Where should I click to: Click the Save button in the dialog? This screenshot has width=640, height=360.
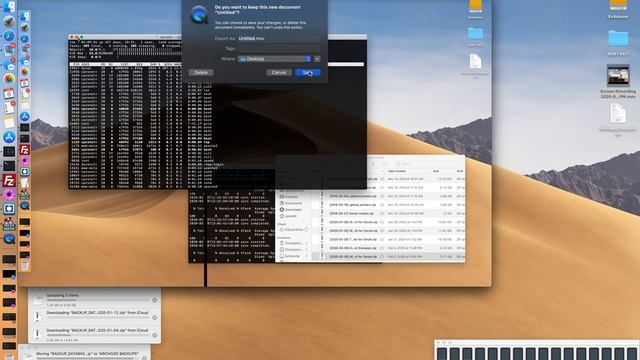coord(307,72)
